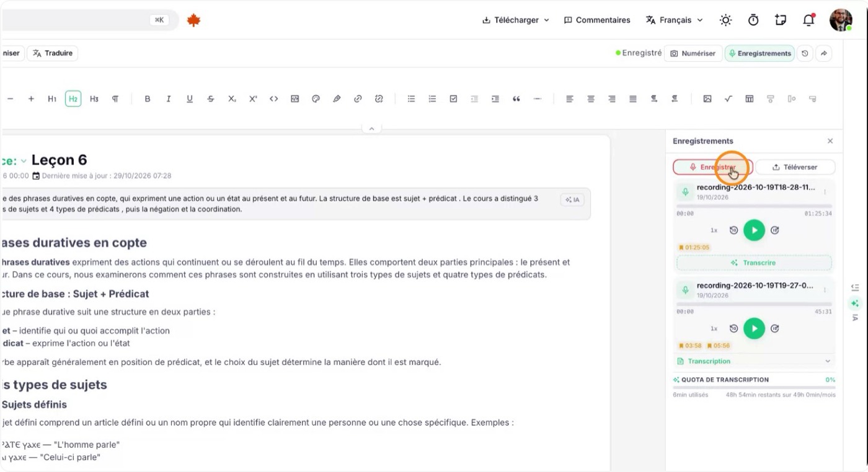The image size is (868, 472).
Task: Open the timer icon in header
Action: [753, 20]
